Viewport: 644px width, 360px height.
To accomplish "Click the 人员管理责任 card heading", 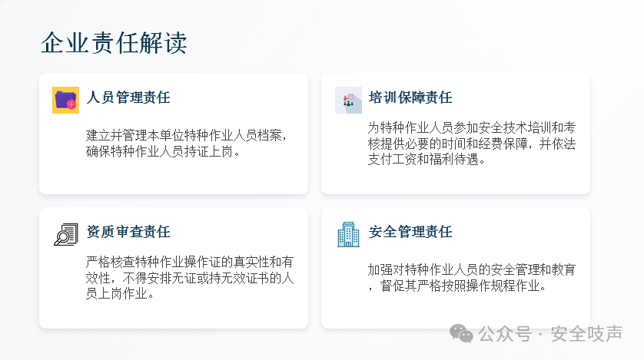I will [128, 97].
